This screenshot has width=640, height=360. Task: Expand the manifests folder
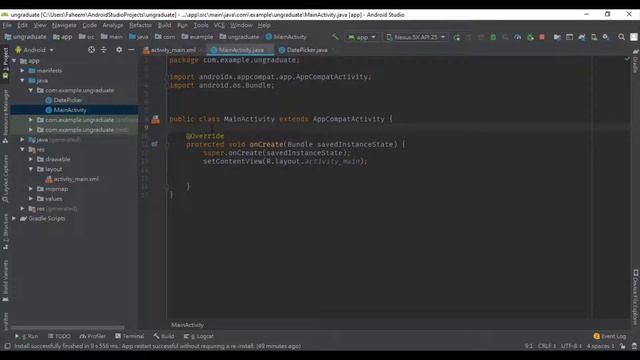(x=22, y=71)
